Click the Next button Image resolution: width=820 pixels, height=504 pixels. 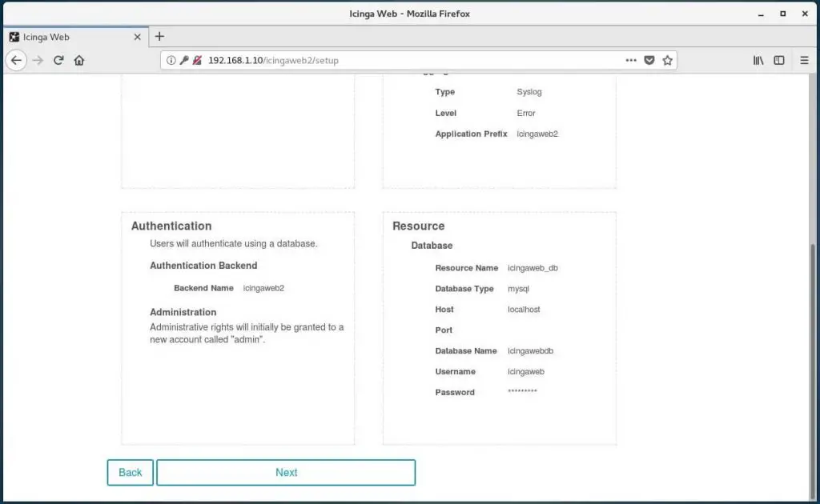click(x=286, y=473)
